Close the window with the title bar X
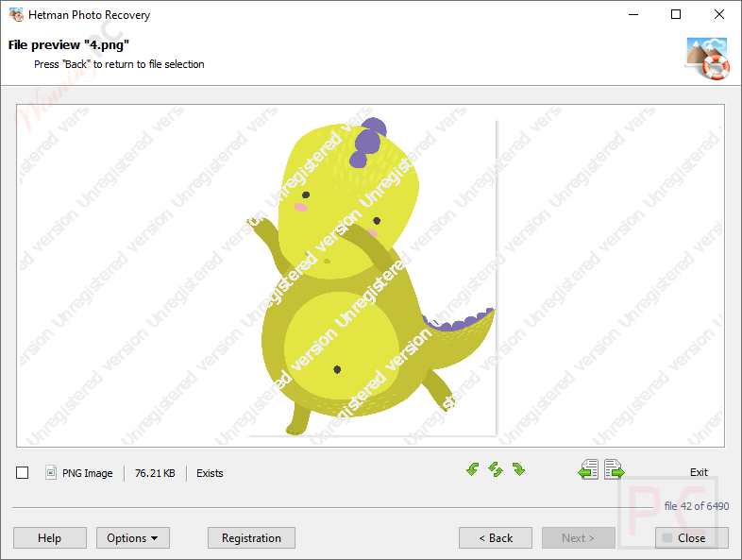The height and width of the screenshot is (560, 742). (x=719, y=15)
